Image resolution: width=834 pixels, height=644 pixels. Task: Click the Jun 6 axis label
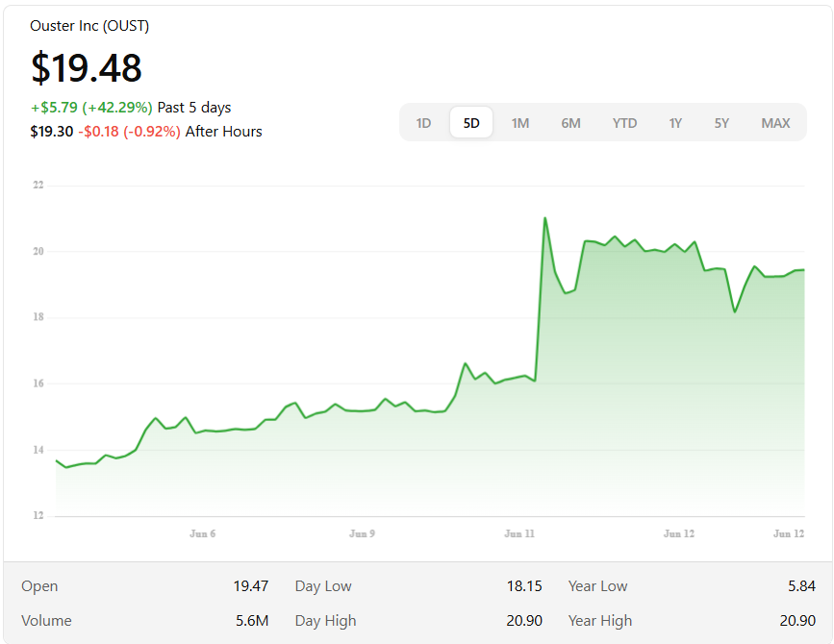203,533
